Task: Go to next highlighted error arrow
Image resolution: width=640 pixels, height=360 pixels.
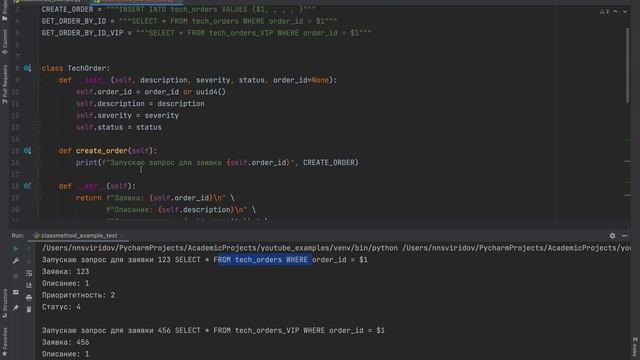Action: (x=625, y=11)
